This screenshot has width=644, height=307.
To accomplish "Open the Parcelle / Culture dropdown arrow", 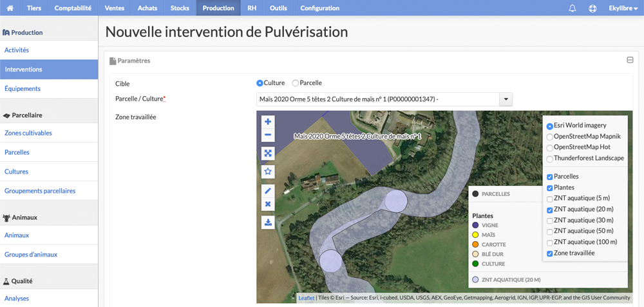I will pos(506,99).
